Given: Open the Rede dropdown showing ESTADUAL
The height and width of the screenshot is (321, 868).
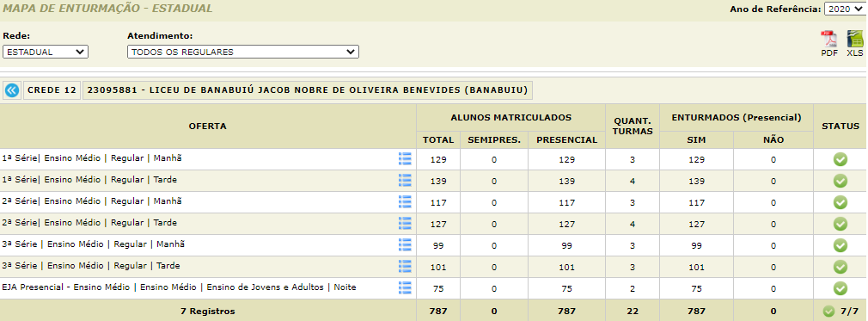Looking at the screenshot, I should point(46,52).
